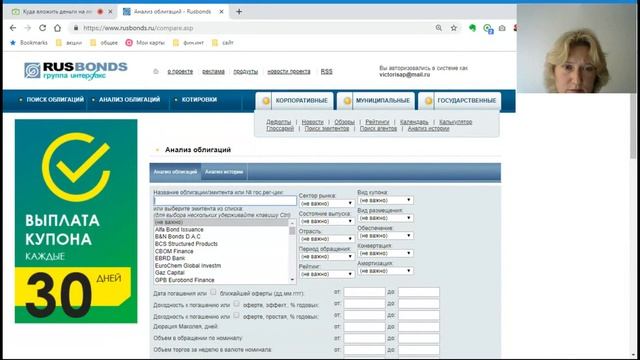Viewport: 640px width, 360px height.
Task: Open the общее bookmarks folder
Action: [x=104, y=42]
